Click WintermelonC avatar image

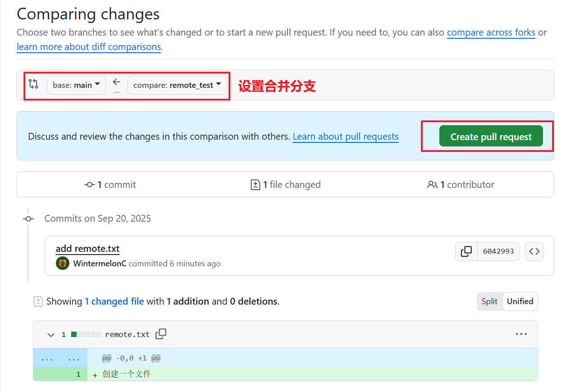62,263
